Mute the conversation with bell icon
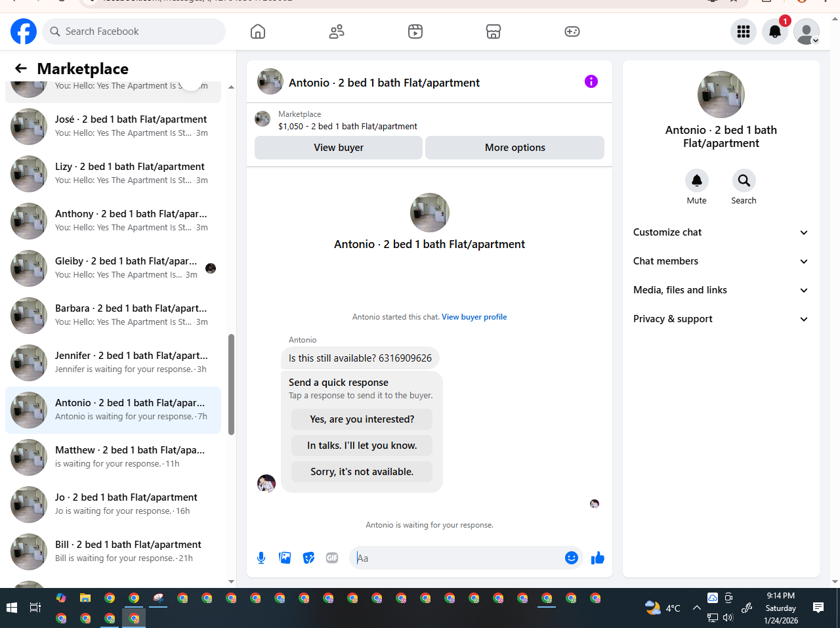The image size is (840, 628). 697,180
